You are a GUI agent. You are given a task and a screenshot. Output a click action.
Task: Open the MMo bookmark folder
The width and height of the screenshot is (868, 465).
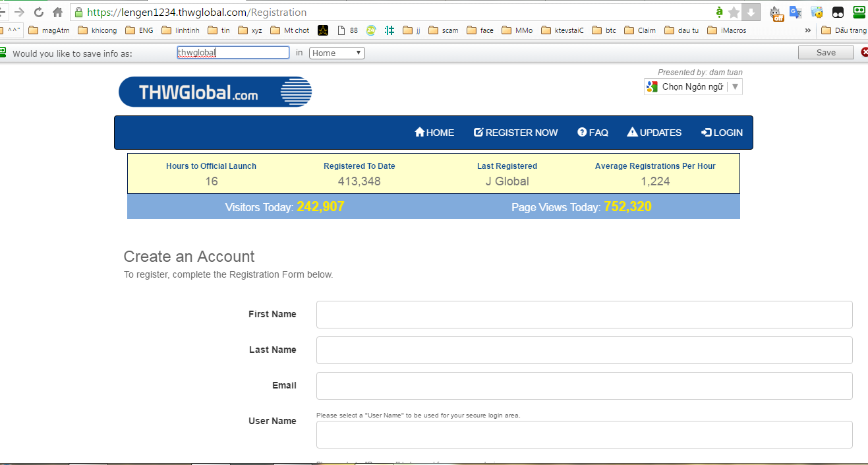tap(517, 30)
